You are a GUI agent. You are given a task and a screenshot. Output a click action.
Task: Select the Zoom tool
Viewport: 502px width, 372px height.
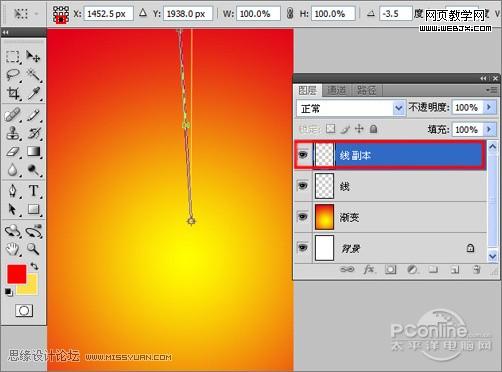click(x=33, y=248)
